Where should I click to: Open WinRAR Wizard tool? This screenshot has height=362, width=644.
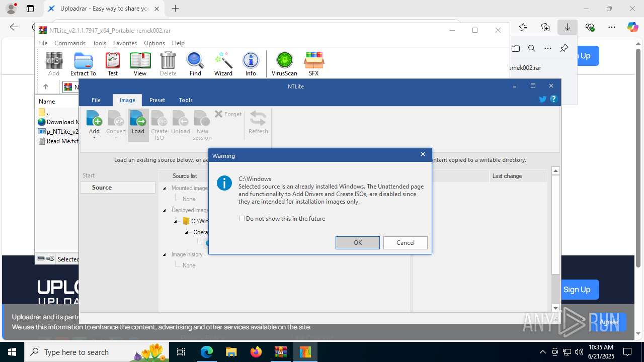pyautogui.click(x=223, y=64)
